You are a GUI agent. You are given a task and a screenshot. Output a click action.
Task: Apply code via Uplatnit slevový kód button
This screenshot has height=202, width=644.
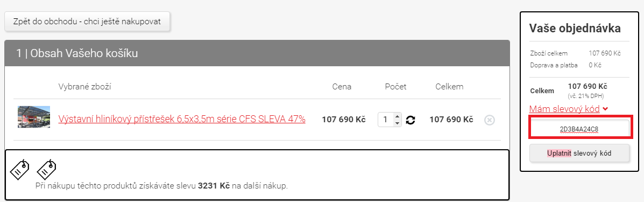pos(579,154)
